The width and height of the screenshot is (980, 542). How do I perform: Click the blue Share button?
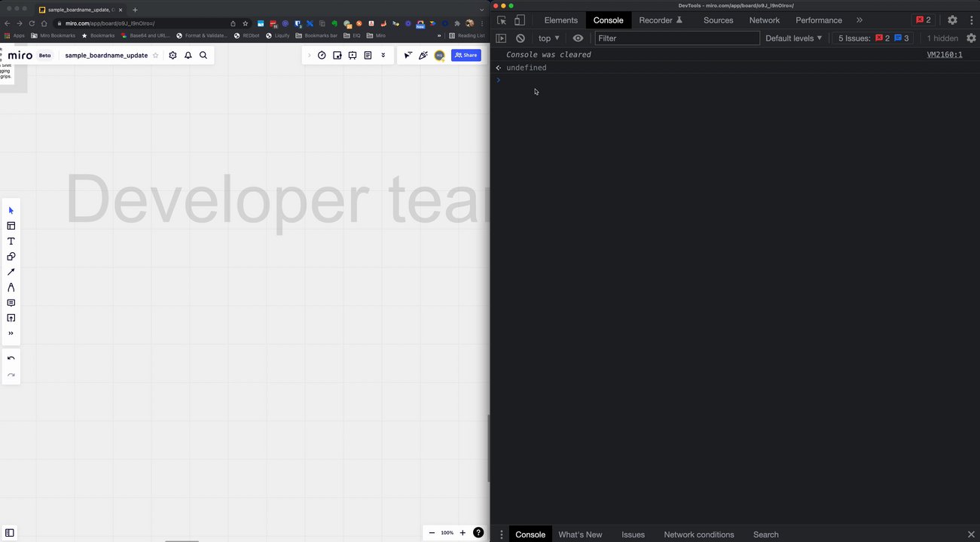pyautogui.click(x=466, y=55)
